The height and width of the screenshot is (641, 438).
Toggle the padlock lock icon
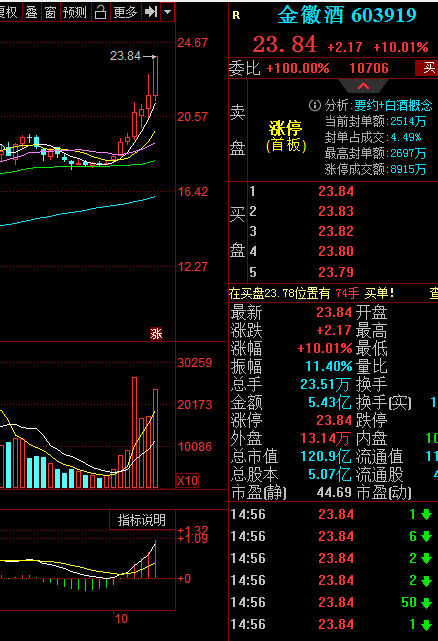[100, 12]
